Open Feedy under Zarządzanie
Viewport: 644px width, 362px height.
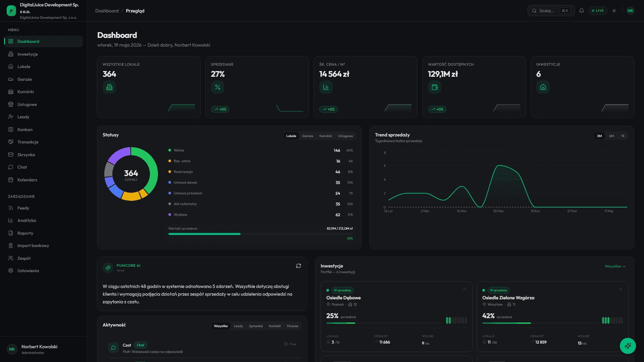[43, 208]
